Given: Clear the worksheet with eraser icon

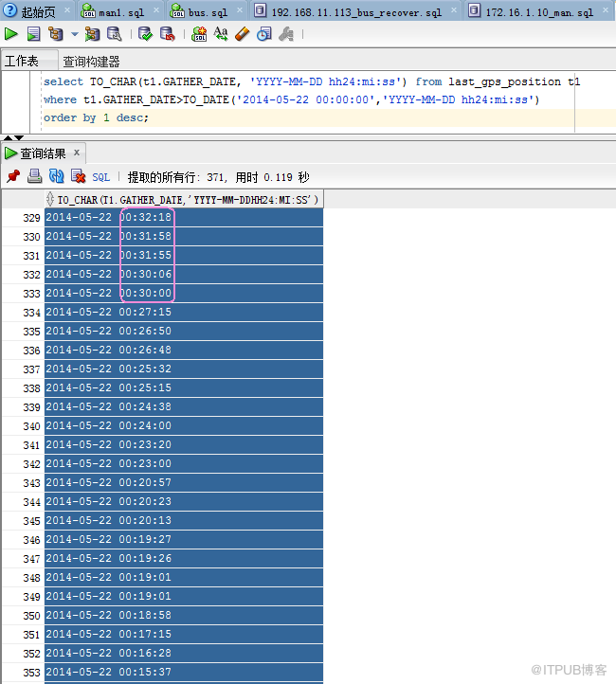Looking at the screenshot, I should pyautogui.click(x=242, y=33).
